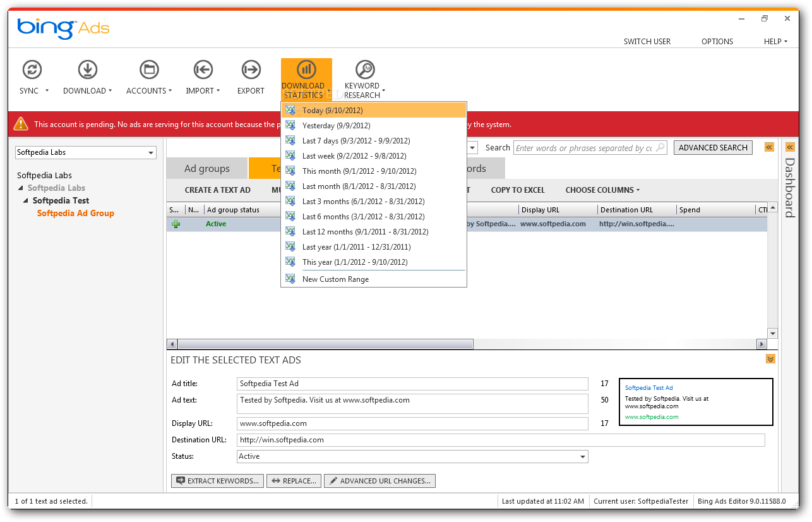Collapse the Softpedia Labs tree node
The width and height of the screenshot is (812, 522).
click(21, 188)
